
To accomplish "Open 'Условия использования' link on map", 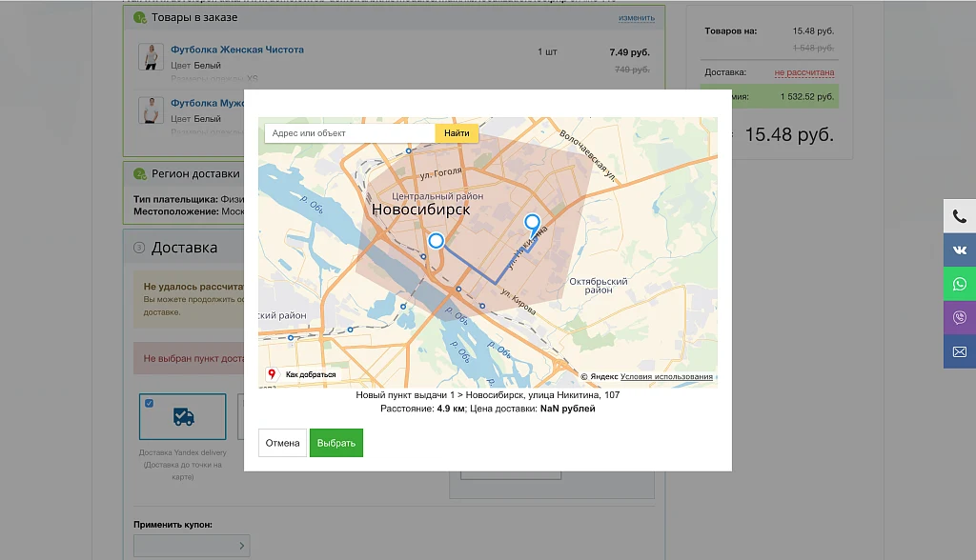I will point(666,376).
